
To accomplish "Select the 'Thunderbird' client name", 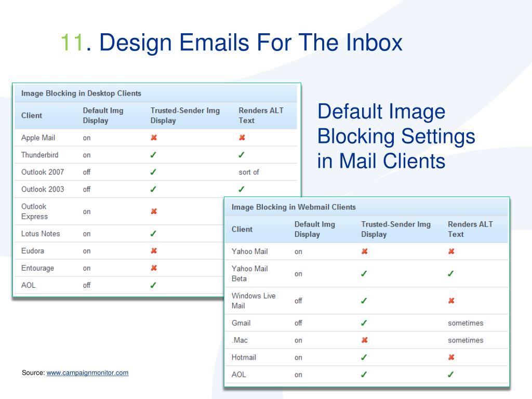I will [39, 155].
